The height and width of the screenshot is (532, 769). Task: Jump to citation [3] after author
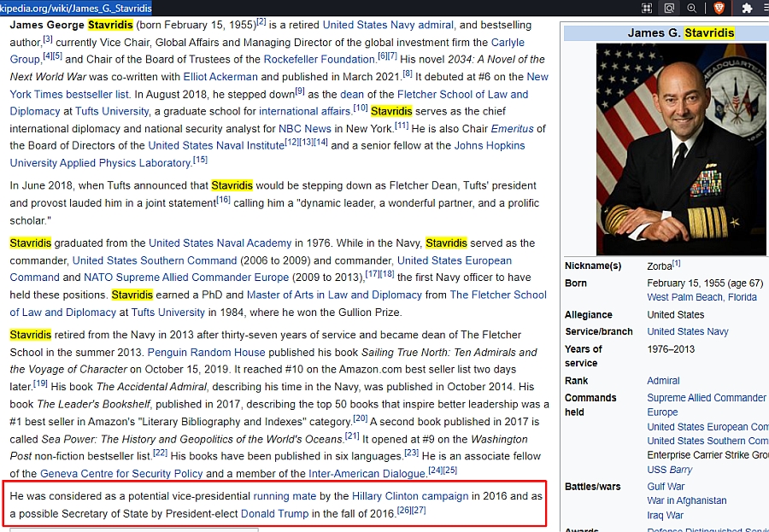click(x=48, y=38)
